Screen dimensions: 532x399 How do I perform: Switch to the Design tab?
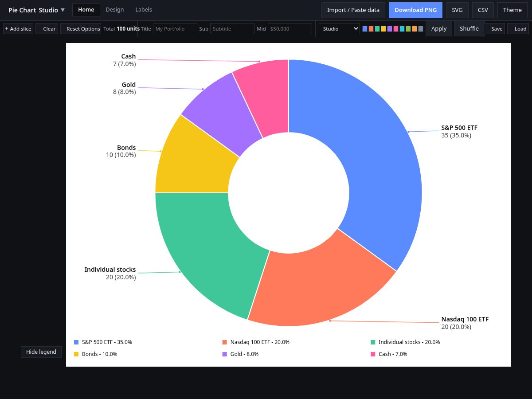(x=115, y=10)
